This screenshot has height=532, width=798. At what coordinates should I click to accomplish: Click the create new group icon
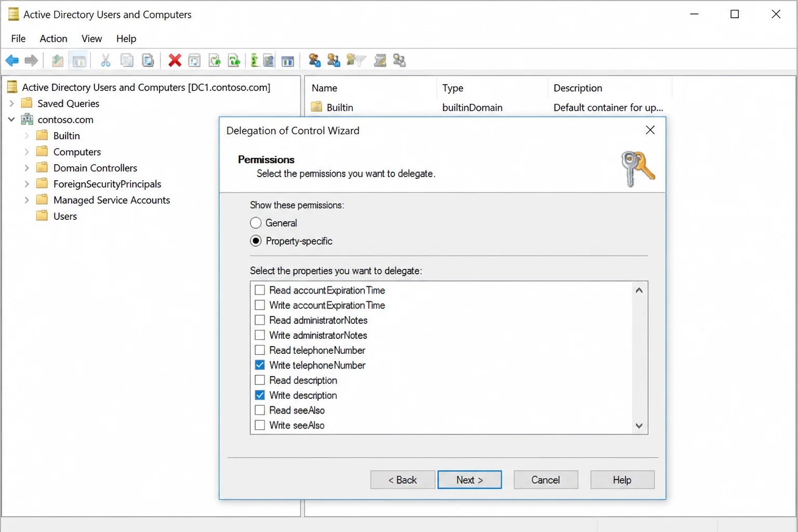point(334,61)
